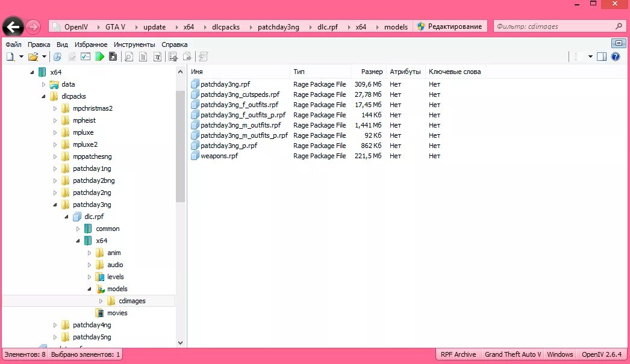Screen dimensions: 630x364
Task: Select file patchday3ng_m_outfits_p.rpf
Action: [245, 135]
